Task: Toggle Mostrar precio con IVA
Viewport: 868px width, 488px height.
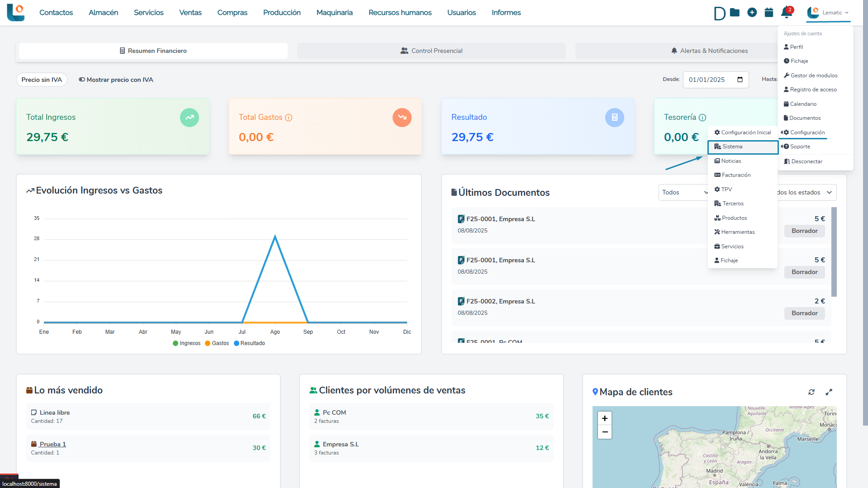Action: coord(116,80)
